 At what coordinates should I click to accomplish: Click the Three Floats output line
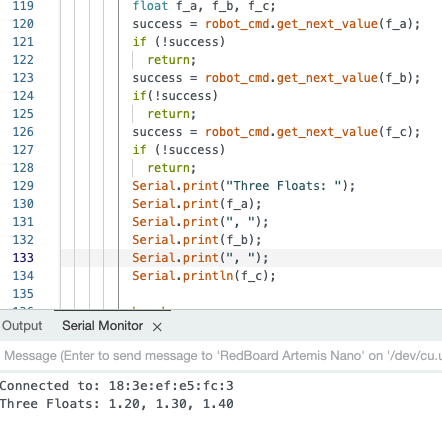[117, 404]
